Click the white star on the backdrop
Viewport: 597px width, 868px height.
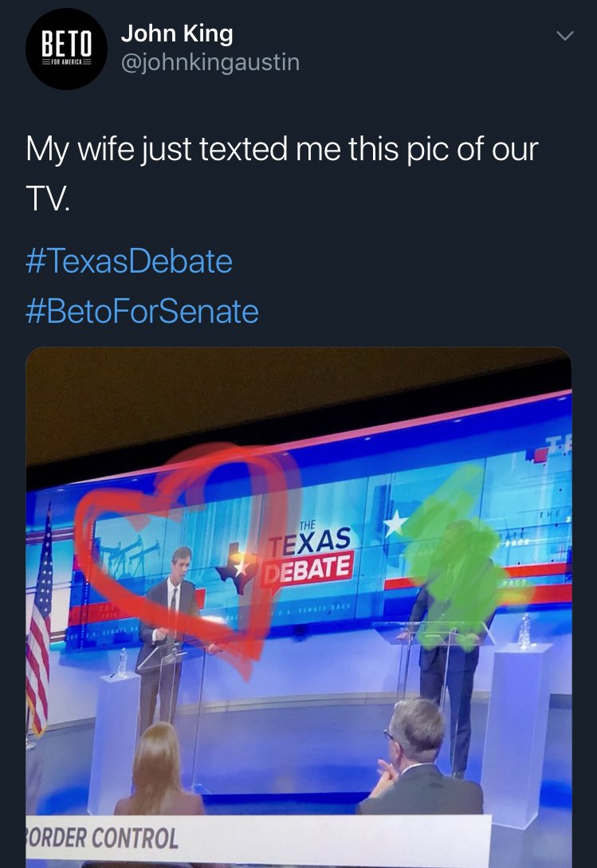[395, 523]
